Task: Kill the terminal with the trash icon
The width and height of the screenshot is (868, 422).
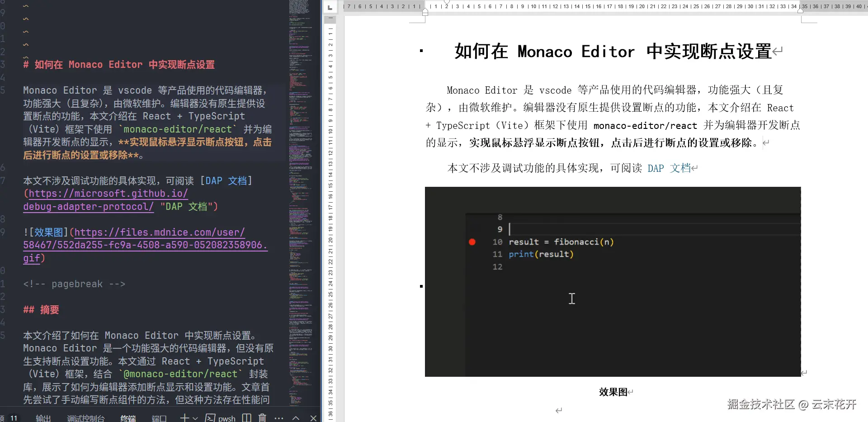Action: tap(262, 418)
